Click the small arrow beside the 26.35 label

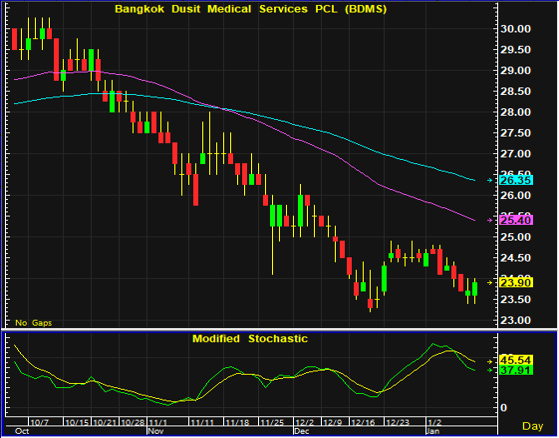click(490, 180)
